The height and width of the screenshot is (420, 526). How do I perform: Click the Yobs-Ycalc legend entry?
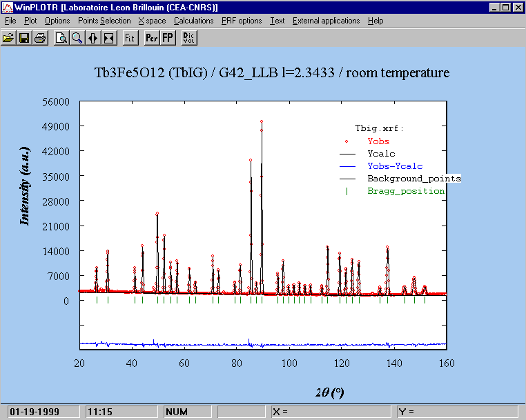click(395, 166)
